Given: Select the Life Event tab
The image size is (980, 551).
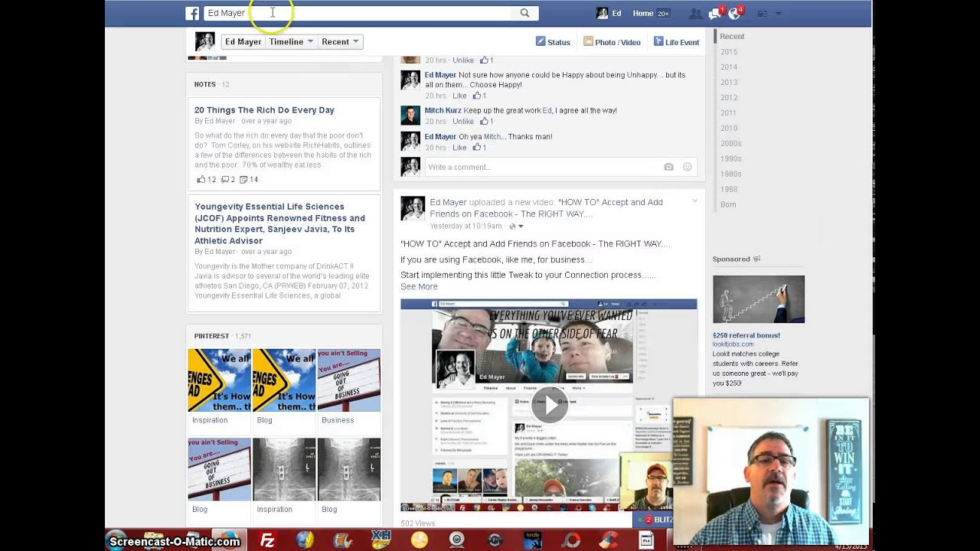Looking at the screenshot, I should pos(676,42).
